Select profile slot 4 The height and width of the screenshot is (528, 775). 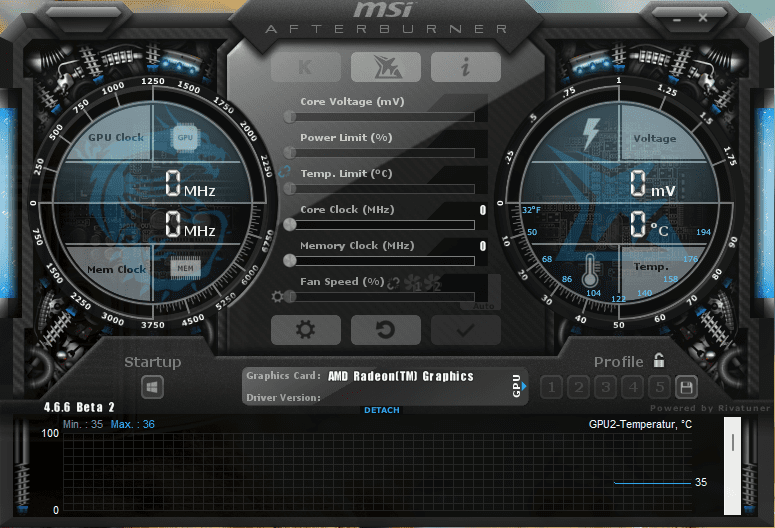click(633, 387)
